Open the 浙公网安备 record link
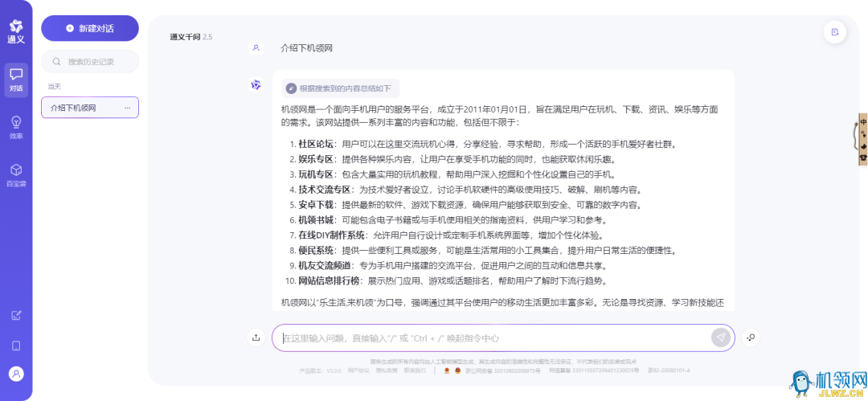Viewport: 868px width, 401px height. tap(502, 370)
